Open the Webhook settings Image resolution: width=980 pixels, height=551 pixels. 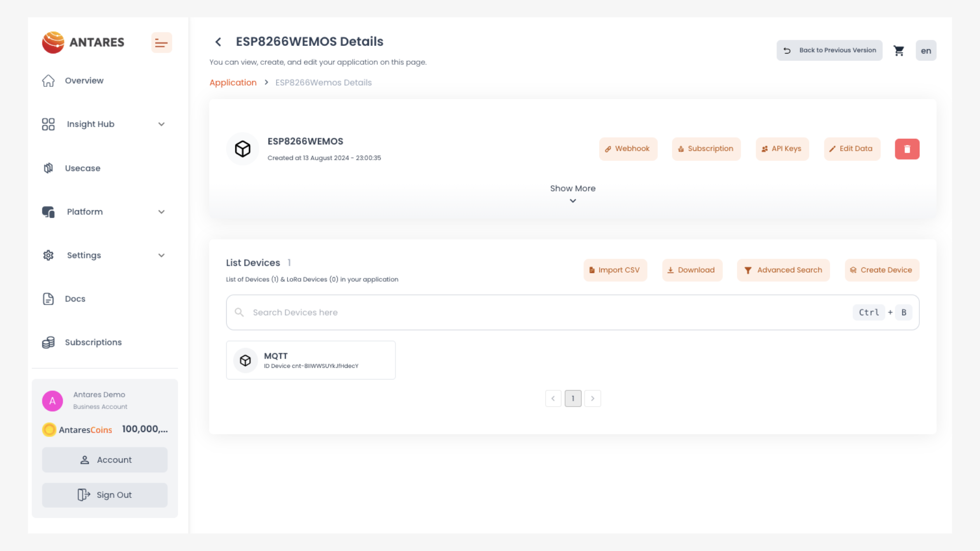coord(628,149)
